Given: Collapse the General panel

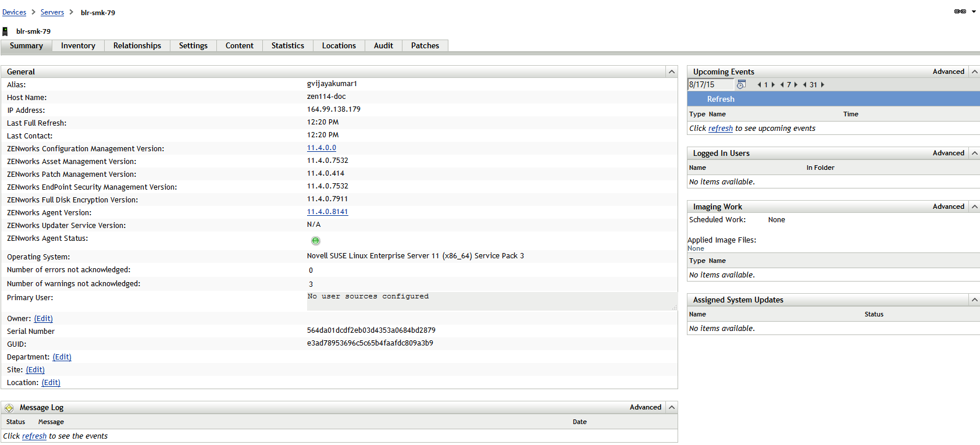Looking at the screenshot, I should point(672,72).
